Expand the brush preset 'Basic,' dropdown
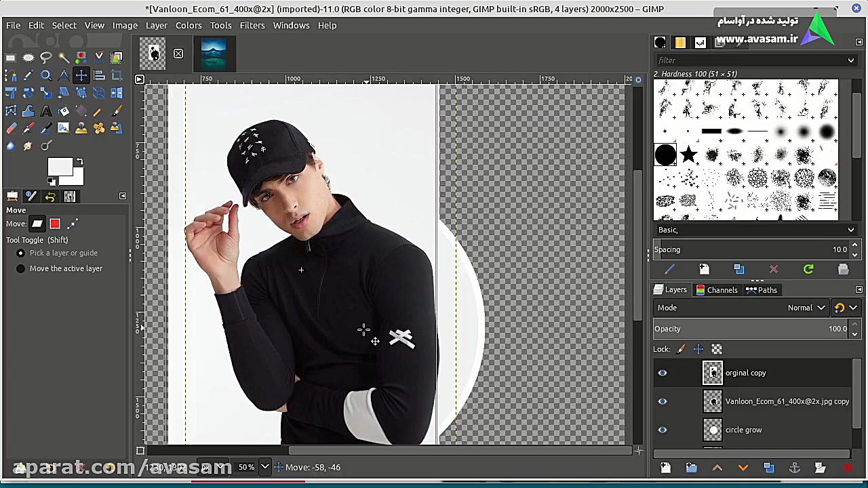 pyautogui.click(x=850, y=230)
